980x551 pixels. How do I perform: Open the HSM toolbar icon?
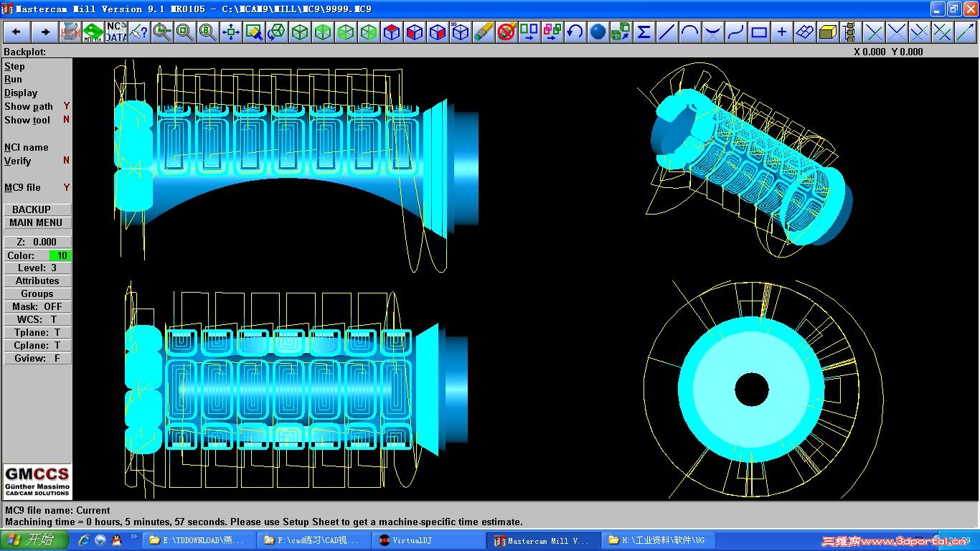click(x=70, y=32)
